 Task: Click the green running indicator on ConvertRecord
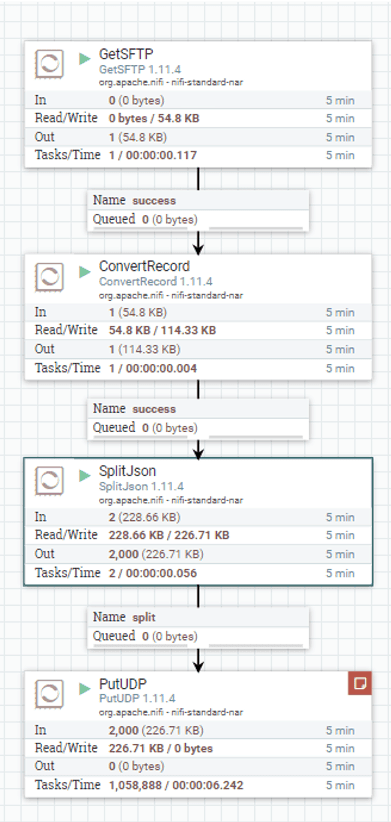[85, 271]
